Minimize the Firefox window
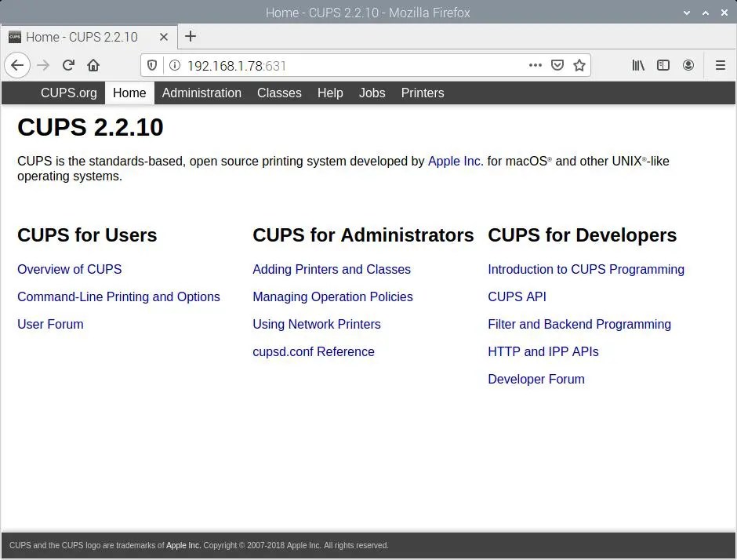The height and width of the screenshot is (560, 737). pos(687,13)
